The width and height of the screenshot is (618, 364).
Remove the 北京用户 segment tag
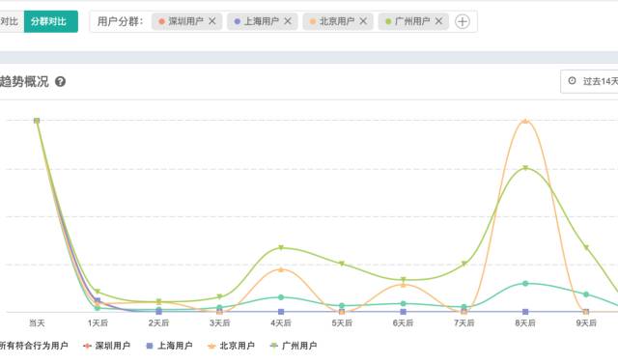363,21
